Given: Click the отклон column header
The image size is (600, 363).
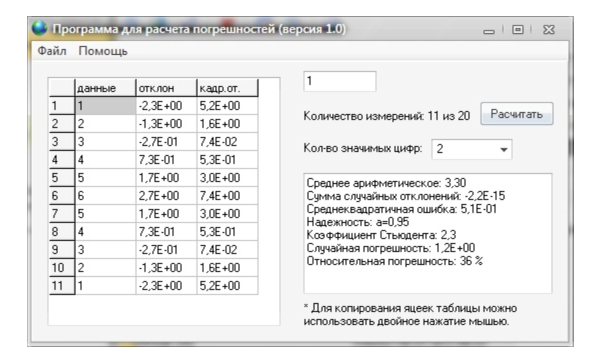Looking at the screenshot, I should tap(166, 88).
